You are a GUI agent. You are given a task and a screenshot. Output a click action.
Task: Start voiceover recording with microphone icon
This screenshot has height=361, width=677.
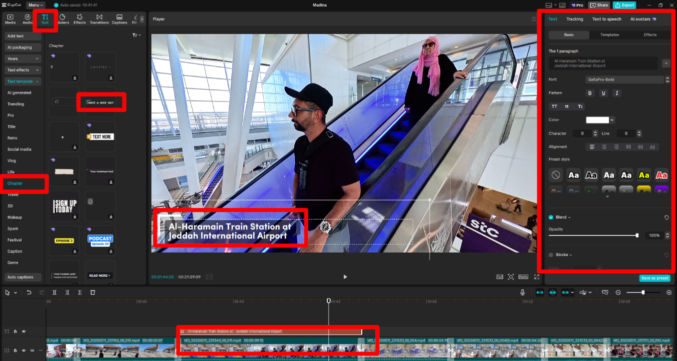pos(522,292)
